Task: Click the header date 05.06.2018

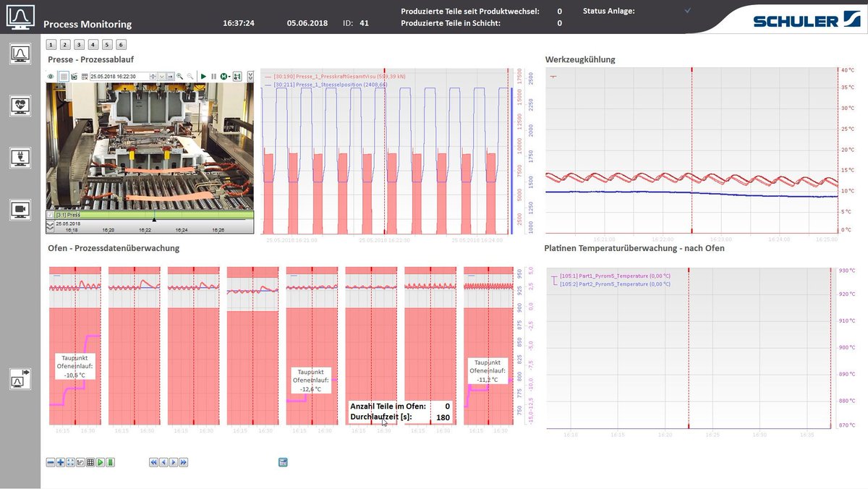Action: point(307,23)
